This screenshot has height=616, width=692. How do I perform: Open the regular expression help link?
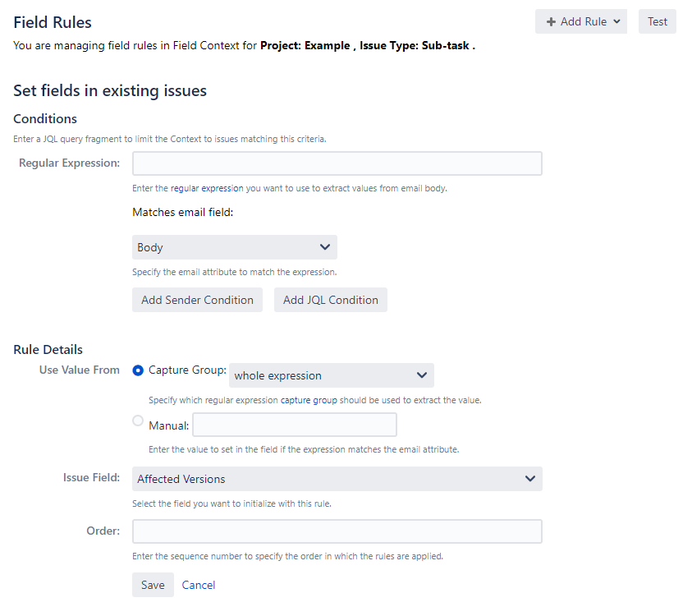coord(207,188)
